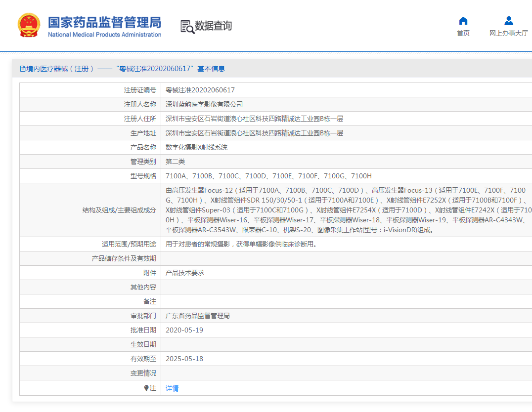This screenshot has width=532, height=412.
Task: Click the lightbulb icon beside 注
Action: [146, 388]
